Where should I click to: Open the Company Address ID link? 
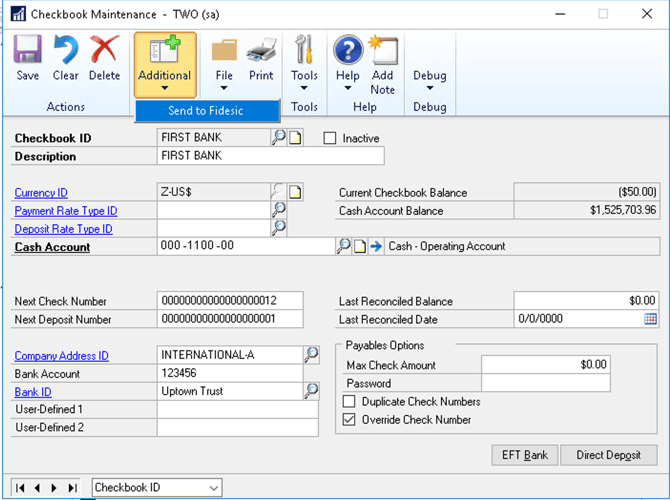62,356
